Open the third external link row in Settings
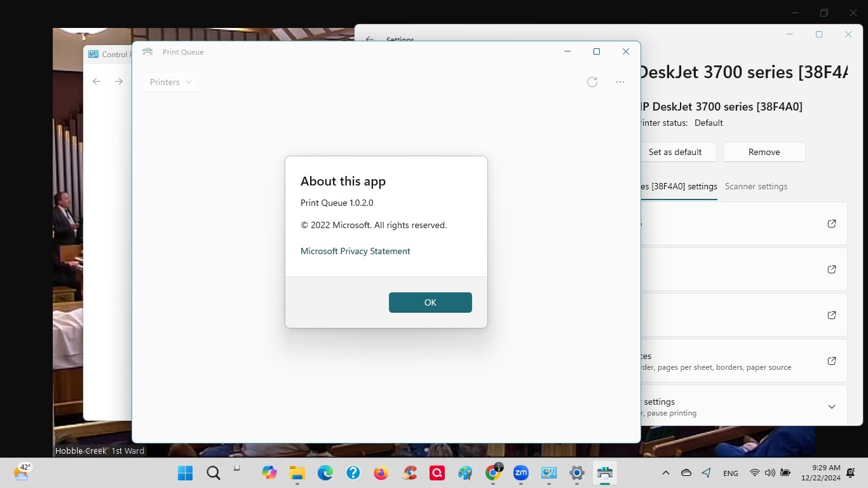 (x=743, y=315)
